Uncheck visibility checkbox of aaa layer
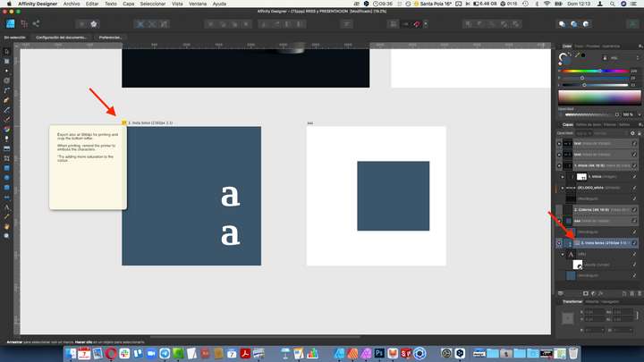Image resolution: width=644 pixels, height=362 pixels. pyautogui.click(x=634, y=221)
